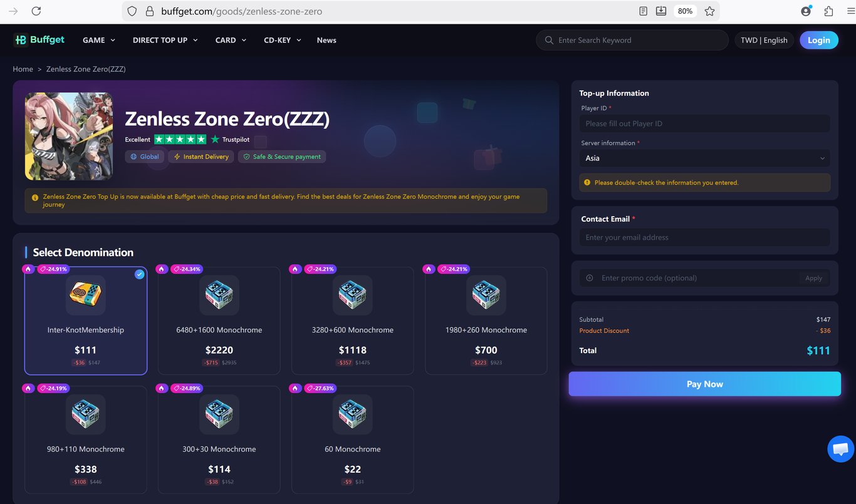Go to the News page

click(x=326, y=40)
